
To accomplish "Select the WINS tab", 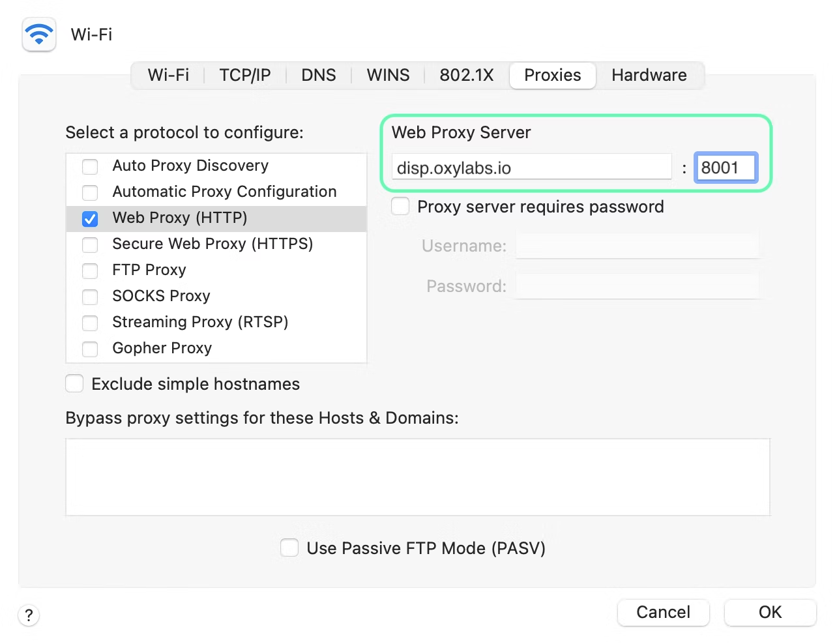I will click(x=387, y=75).
